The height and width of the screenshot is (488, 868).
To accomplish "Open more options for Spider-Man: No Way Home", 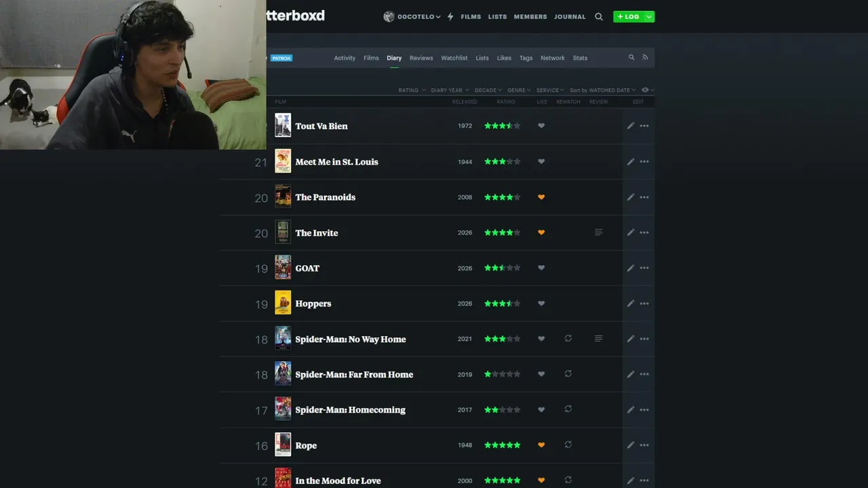I will tap(644, 339).
